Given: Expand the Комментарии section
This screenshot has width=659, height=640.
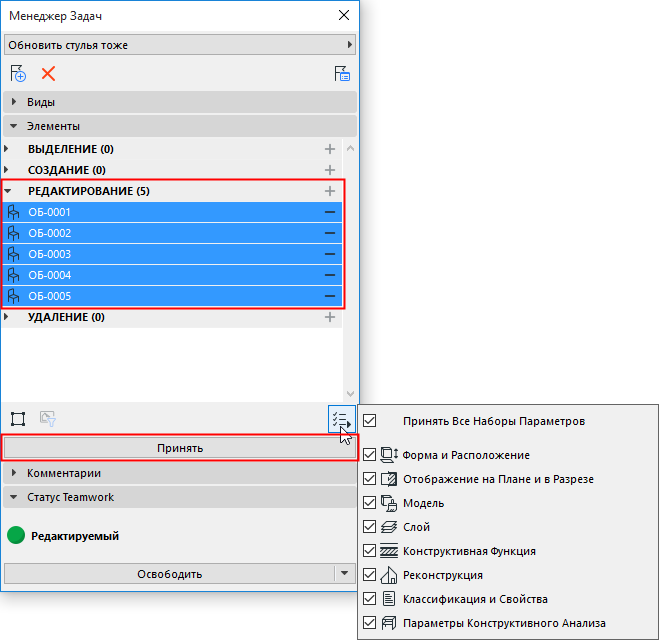Looking at the screenshot, I should 180,473.
